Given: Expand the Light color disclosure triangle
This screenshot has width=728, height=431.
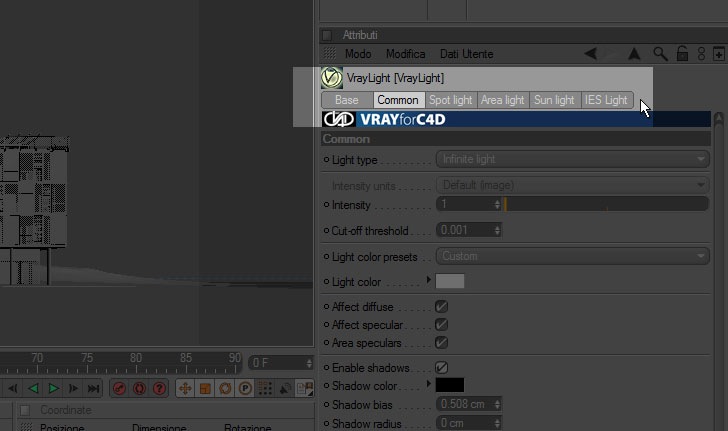Looking at the screenshot, I should pyautogui.click(x=429, y=280).
